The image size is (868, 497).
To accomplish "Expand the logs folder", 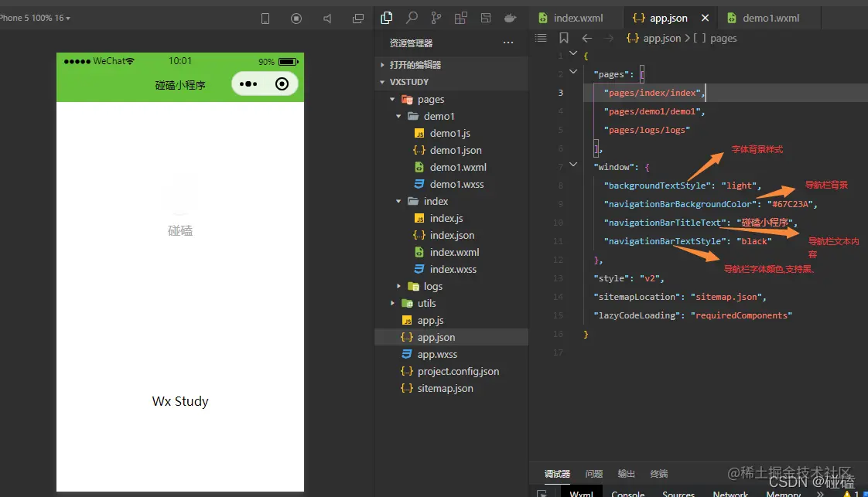I will pyautogui.click(x=452, y=286).
